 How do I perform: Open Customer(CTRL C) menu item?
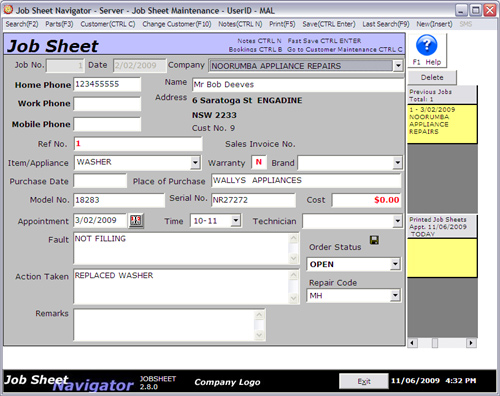[x=108, y=24]
